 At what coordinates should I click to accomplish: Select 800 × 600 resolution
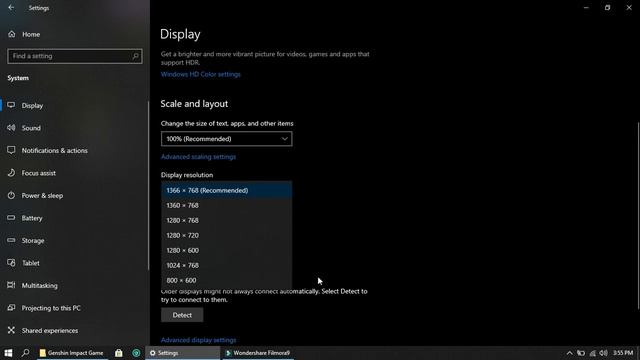227,280
